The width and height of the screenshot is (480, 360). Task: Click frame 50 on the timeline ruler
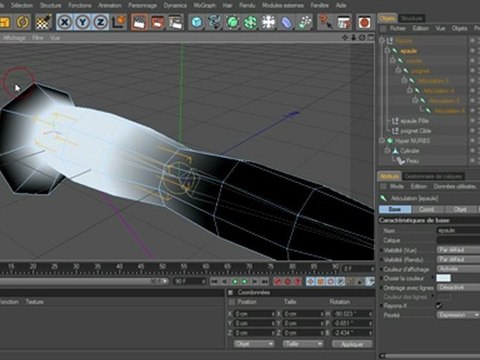(x=162, y=266)
